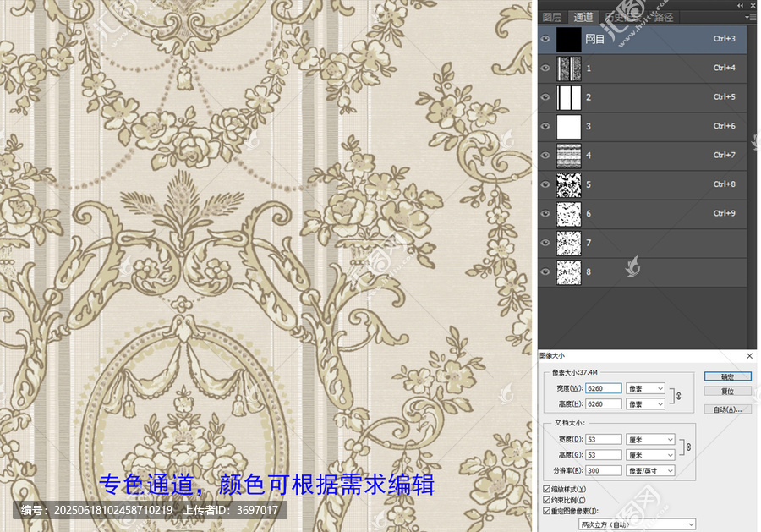Select the Ctrl+9 shortcut label

coord(724,213)
